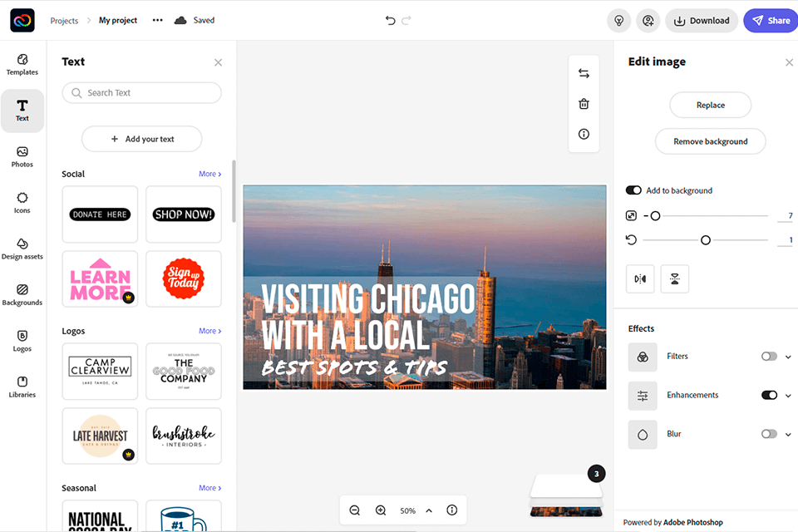This screenshot has width=798, height=532.
Task: Click the swap layout arrows icon
Action: pyautogui.click(x=584, y=73)
